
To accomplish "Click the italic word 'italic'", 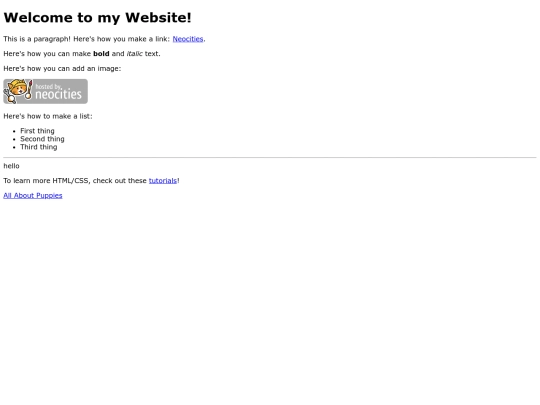I will pyautogui.click(x=135, y=54).
